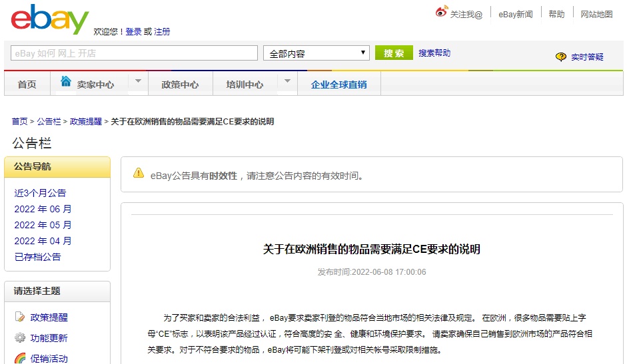The width and height of the screenshot is (627, 364).
Task: Click the 实时答疑 link
Action: [587, 57]
